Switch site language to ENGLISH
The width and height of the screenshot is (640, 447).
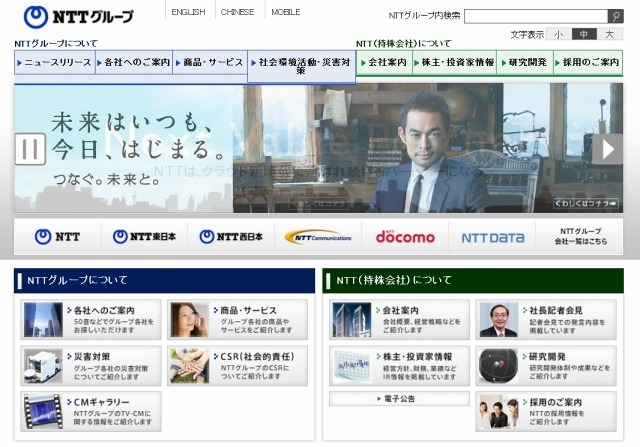(188, 12)
